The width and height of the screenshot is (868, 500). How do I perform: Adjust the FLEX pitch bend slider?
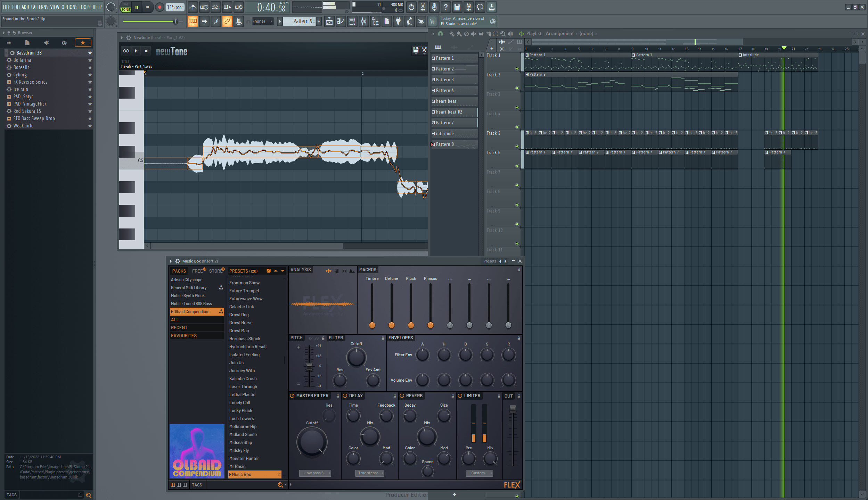click(309, 366)
